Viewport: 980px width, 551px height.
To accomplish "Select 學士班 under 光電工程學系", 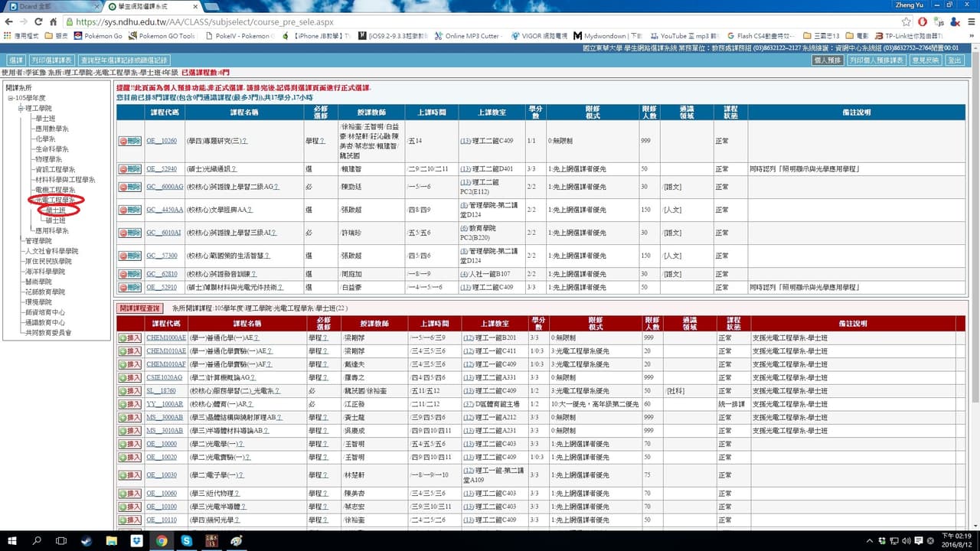I will tap(56, 210).
